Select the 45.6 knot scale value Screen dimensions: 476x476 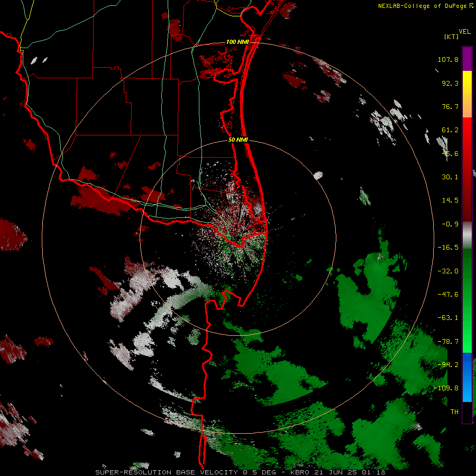pos(450,153)
